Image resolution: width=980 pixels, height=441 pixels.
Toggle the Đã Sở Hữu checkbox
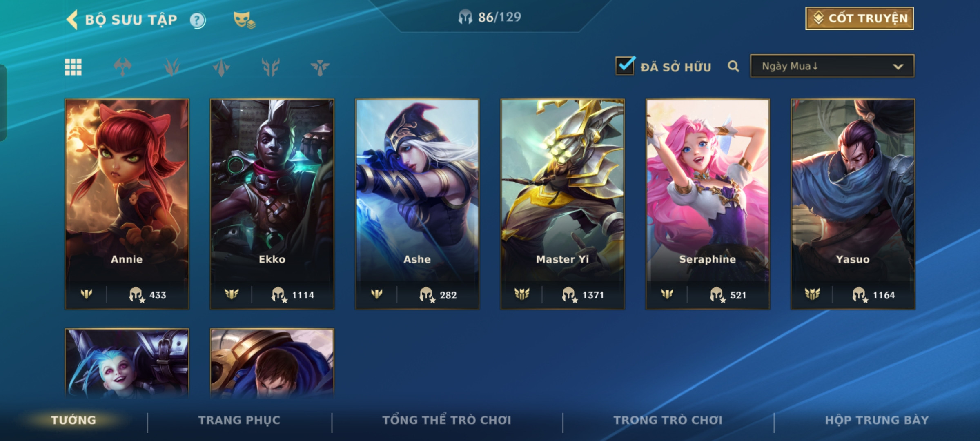pyautogui.click(x=625, y=66)
